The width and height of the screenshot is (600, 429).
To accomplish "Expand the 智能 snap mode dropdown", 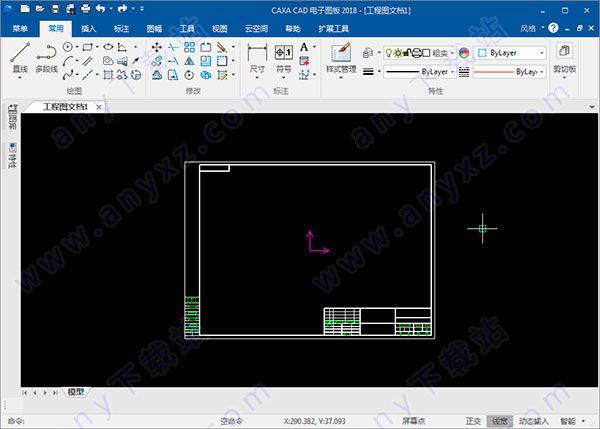I will coord(584,421).
